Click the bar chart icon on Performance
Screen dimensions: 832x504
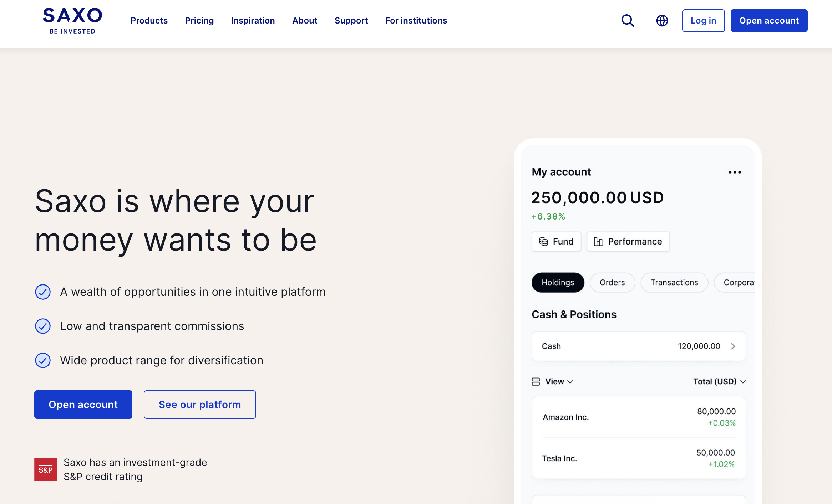(x=598, y=242)
